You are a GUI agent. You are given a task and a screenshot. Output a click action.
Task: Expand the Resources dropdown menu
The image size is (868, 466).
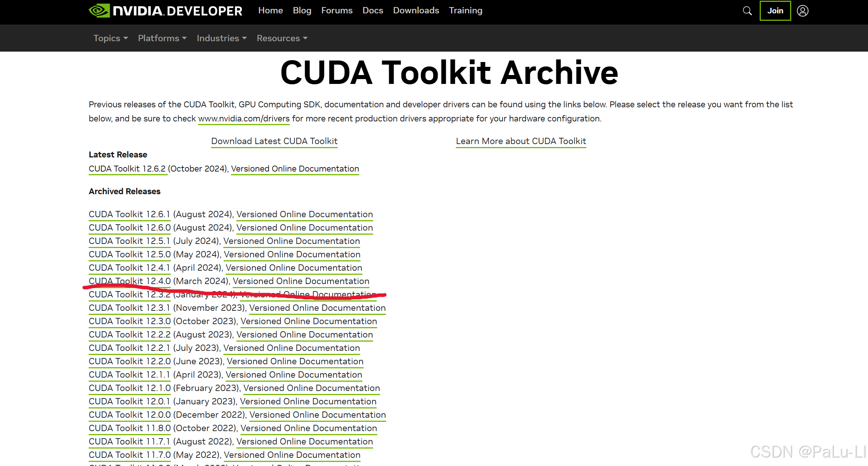coord(282,38)
